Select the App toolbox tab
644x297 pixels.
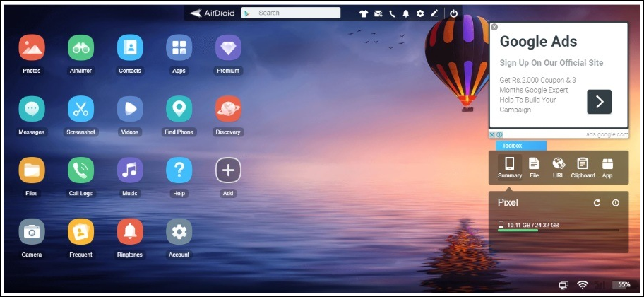coord(607,168)
